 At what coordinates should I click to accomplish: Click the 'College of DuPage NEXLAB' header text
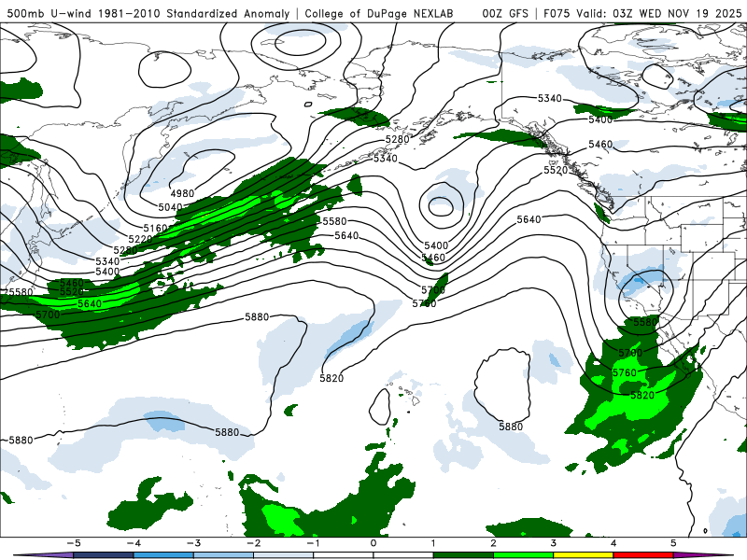pos(379,14)
